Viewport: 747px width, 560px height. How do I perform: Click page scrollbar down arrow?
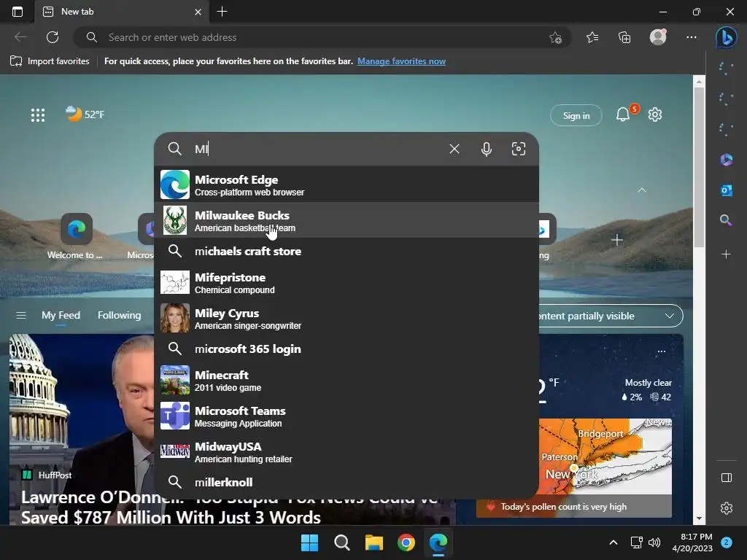(699, 518)
